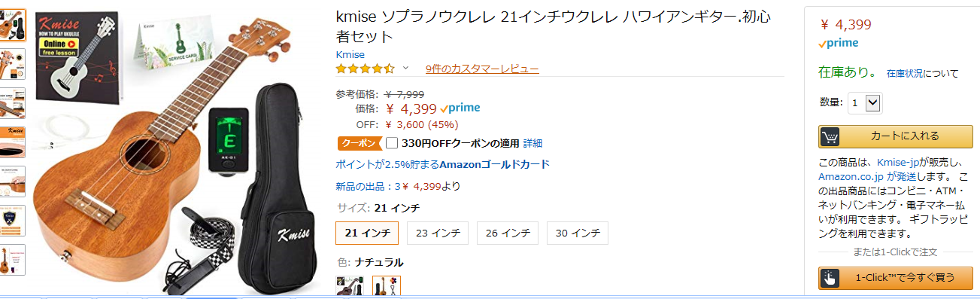Open the 詳細 coupon details link
Screen dimensions: 980x299
(x=532, y=143)
